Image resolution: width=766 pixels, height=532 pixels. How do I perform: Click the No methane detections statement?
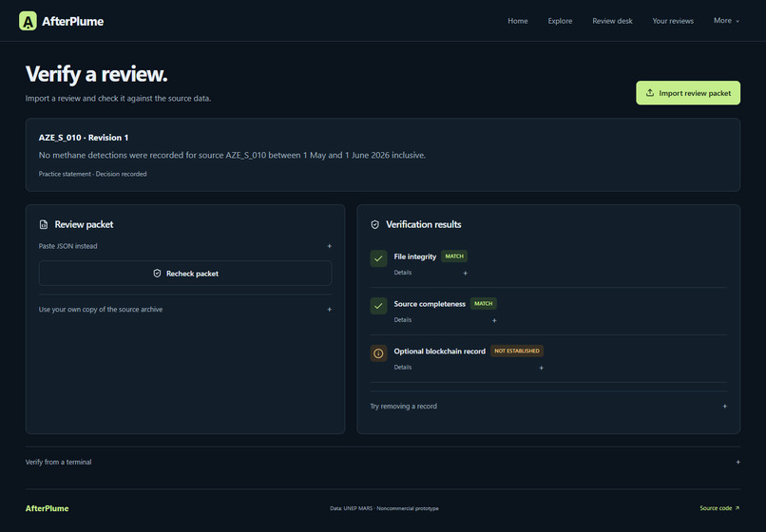pyautogui.click(x=232, y=156)
